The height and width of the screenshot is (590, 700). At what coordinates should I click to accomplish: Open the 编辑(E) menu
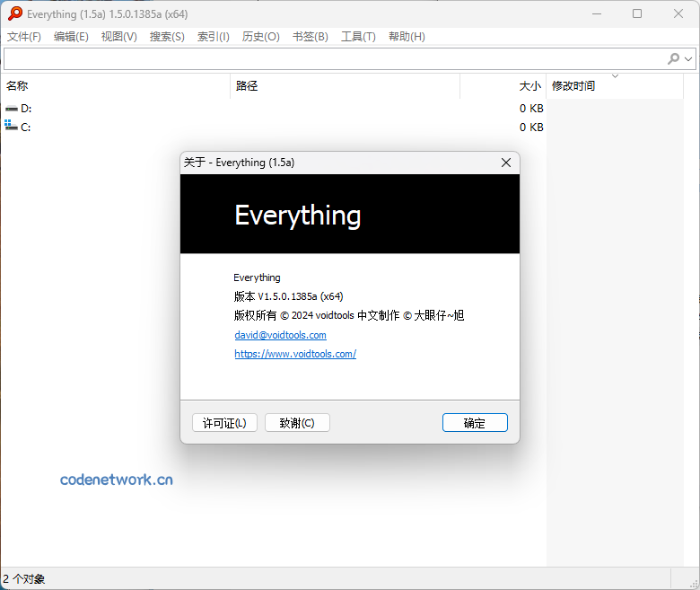71,37
